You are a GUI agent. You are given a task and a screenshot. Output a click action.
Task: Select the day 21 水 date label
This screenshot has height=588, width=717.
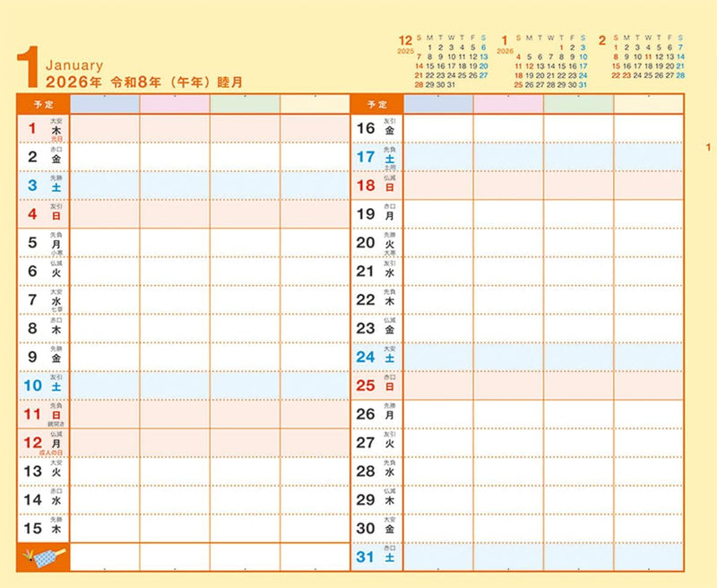point(376,271)
